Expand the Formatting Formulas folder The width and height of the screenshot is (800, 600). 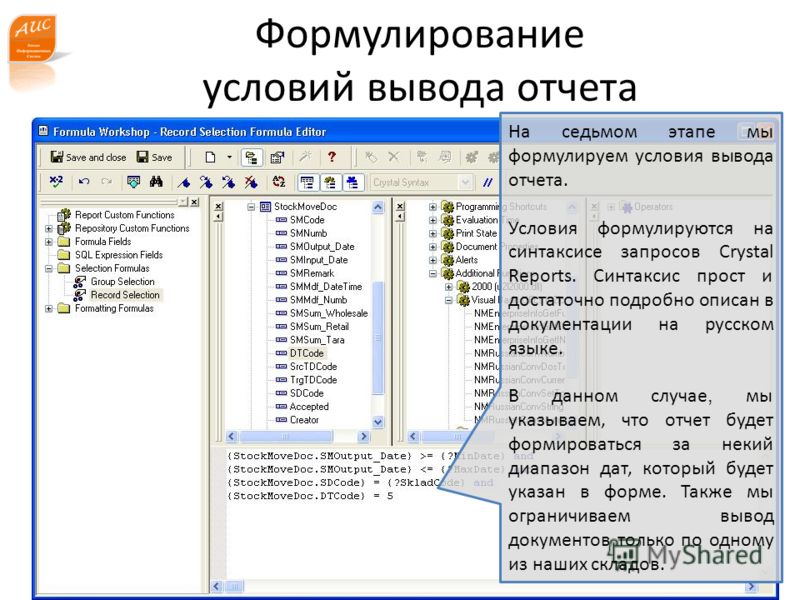point(49,309)
